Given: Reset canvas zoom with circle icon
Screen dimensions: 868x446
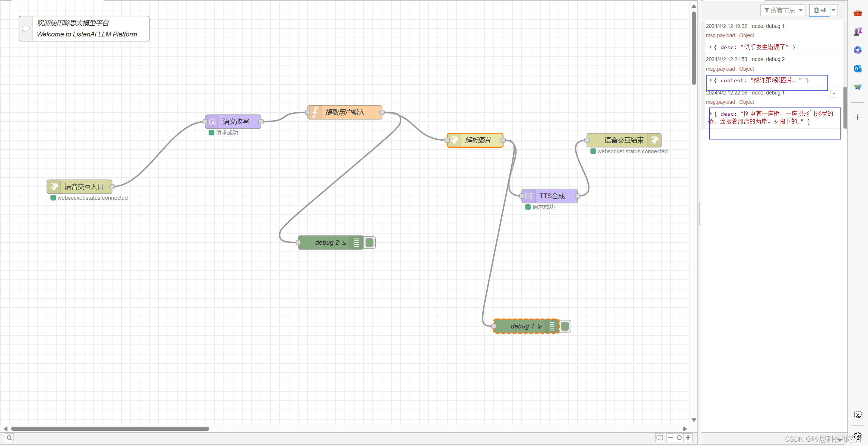Looking at the screenshot, I should point(679,438).
